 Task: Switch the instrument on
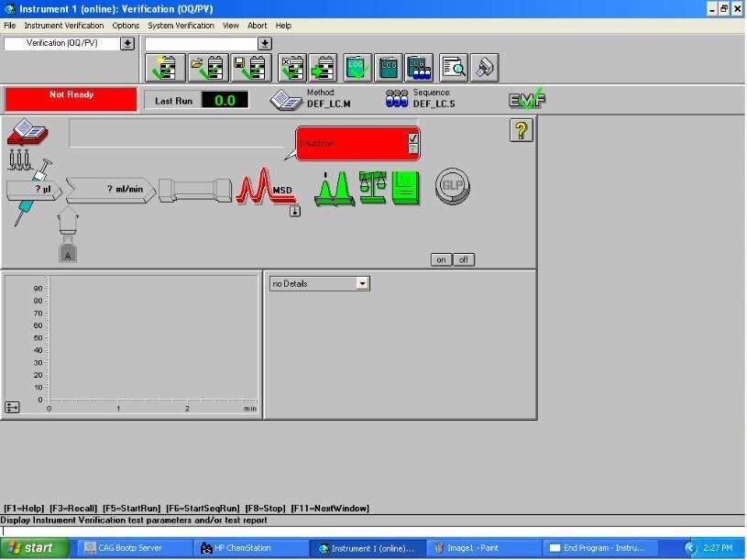point(441,259)
